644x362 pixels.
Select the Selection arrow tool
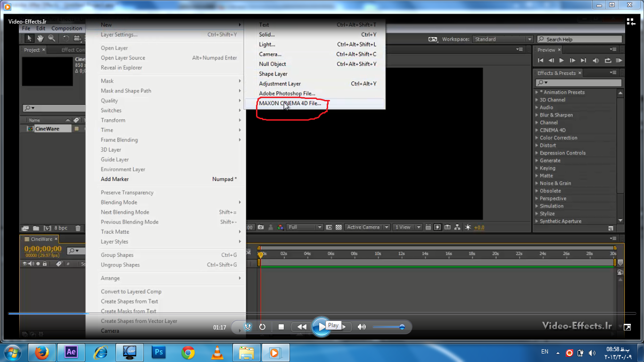tap(29, 38)
